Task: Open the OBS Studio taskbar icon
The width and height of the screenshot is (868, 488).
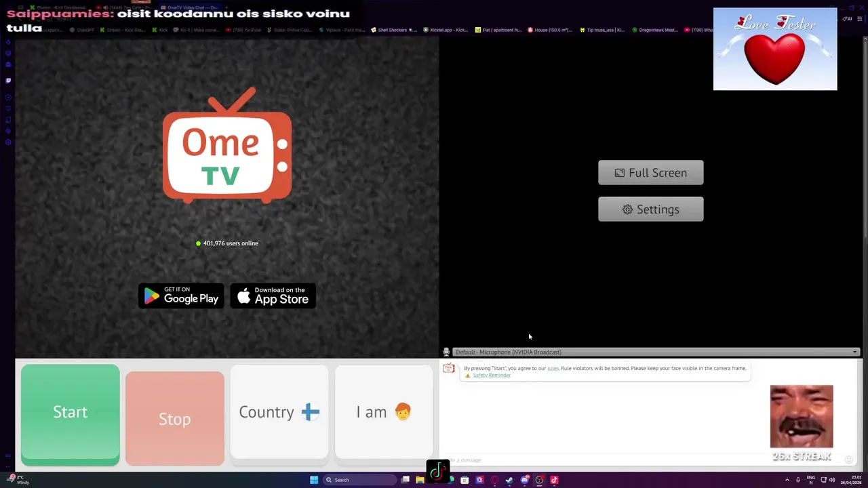Action: 540,480
